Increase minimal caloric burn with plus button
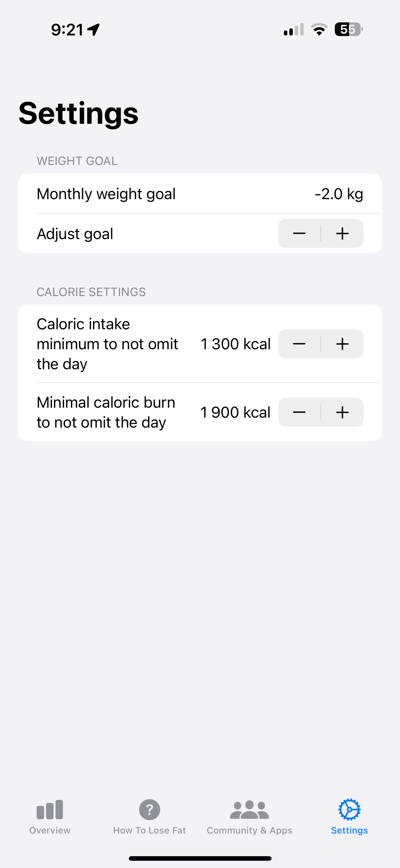 click(342, 412)
